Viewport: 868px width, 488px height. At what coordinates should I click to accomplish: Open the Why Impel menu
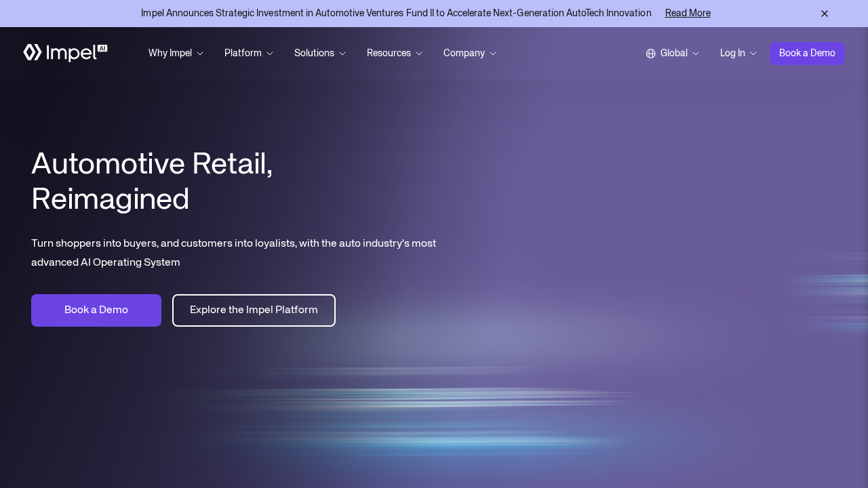(170, 53)
